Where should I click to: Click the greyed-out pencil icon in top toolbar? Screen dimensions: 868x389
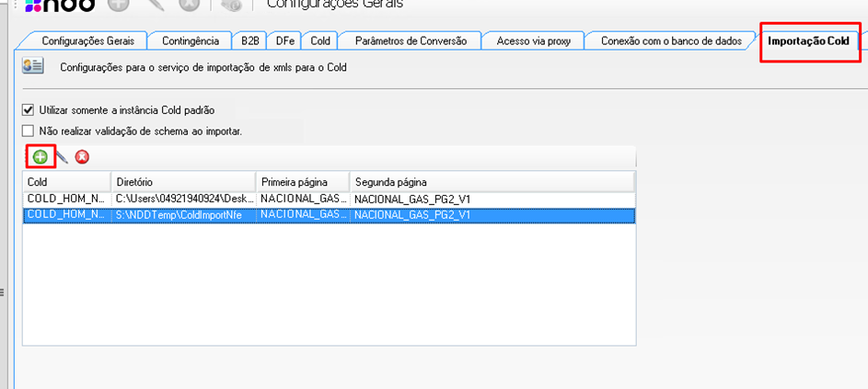(155, 5)
